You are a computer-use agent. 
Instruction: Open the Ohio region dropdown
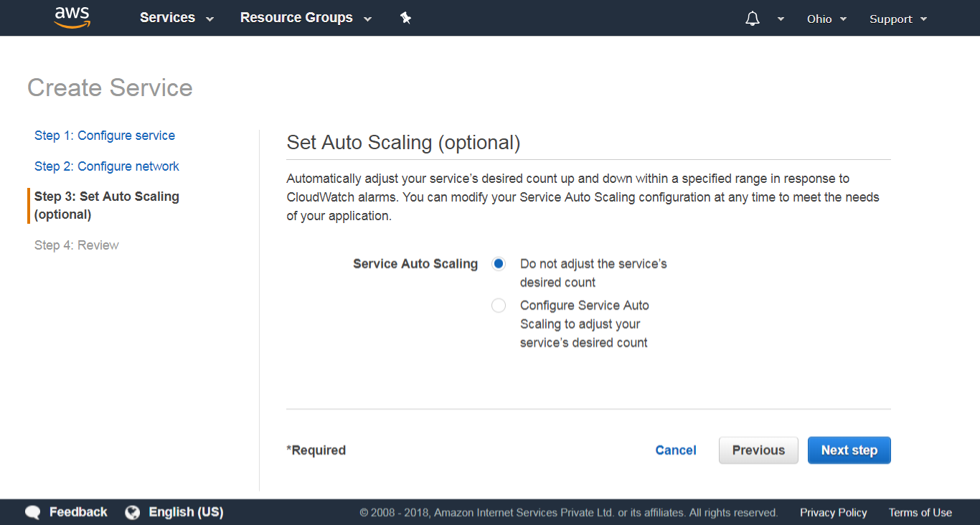[x=826, y=19]
